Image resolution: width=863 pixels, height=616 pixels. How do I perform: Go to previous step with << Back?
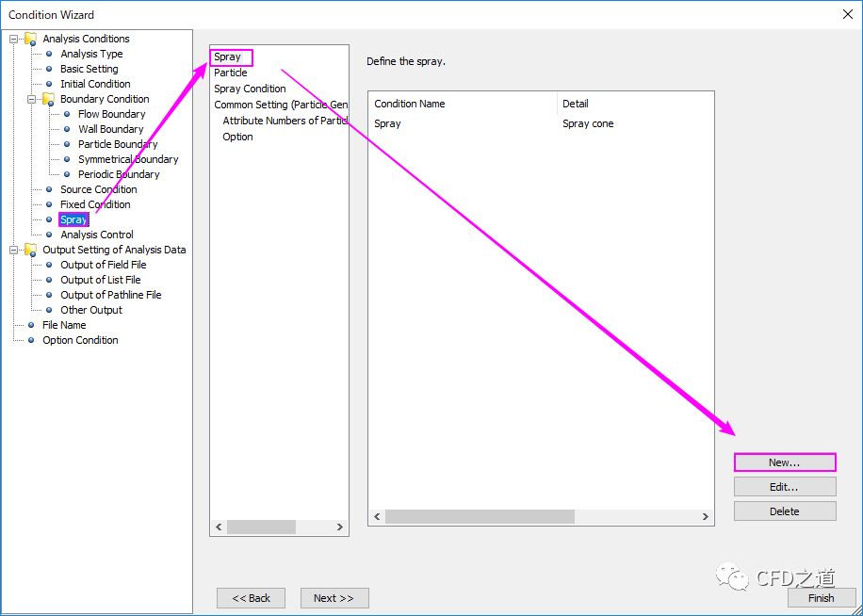(251, 598)
